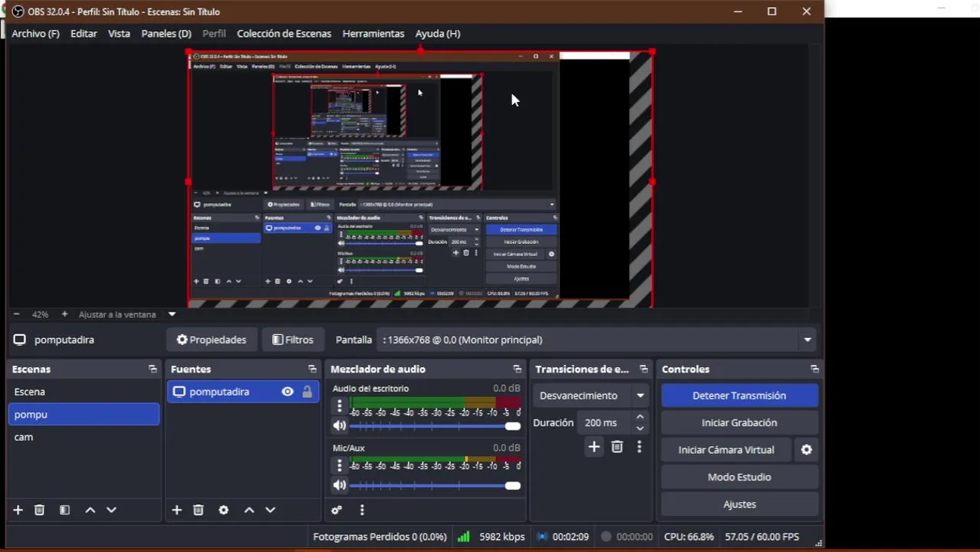
Task: Add a new source in Fuentes panel
Action: point(176,510)
